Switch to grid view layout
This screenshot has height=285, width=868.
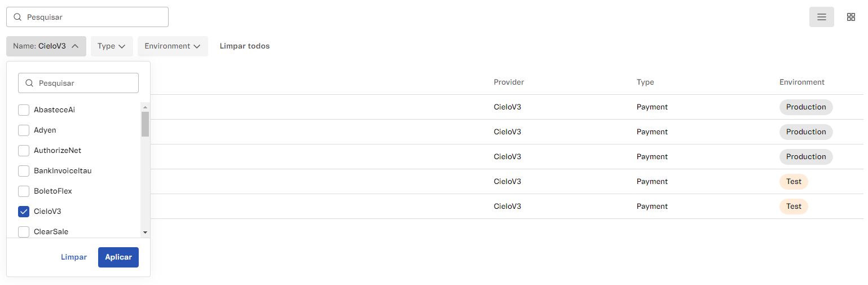pyautogui.click(x=851, y=17)
